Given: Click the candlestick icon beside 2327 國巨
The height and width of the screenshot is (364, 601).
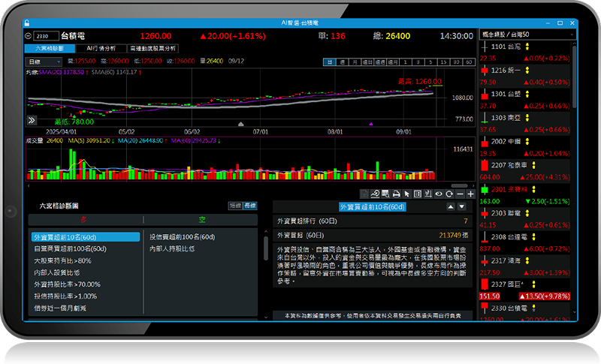Looking at the screenshot, I should (x=484, y=284).
